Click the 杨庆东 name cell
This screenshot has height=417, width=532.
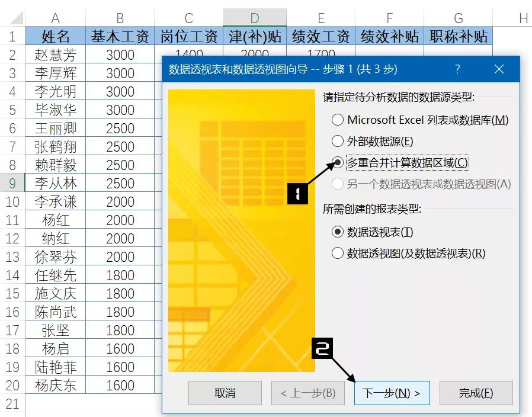(55, 385)
